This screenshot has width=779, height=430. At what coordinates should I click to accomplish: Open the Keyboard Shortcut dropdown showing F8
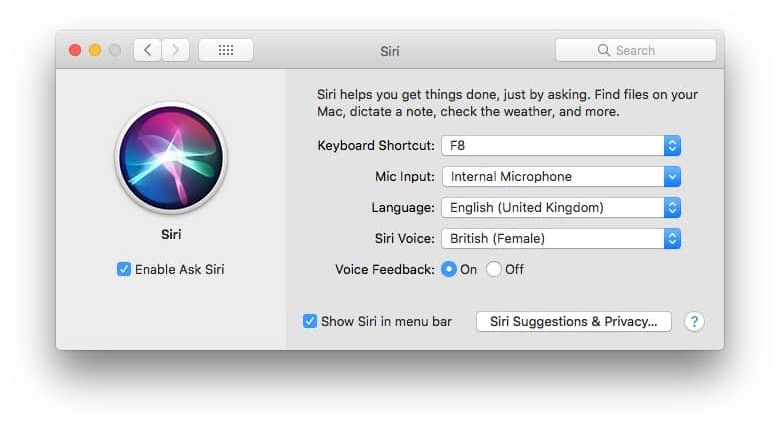560,146
